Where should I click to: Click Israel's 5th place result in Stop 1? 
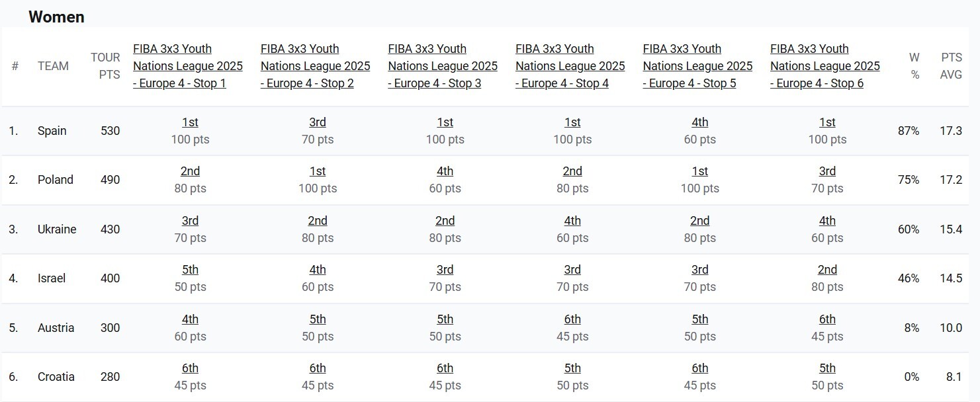(x=190, y=270)
